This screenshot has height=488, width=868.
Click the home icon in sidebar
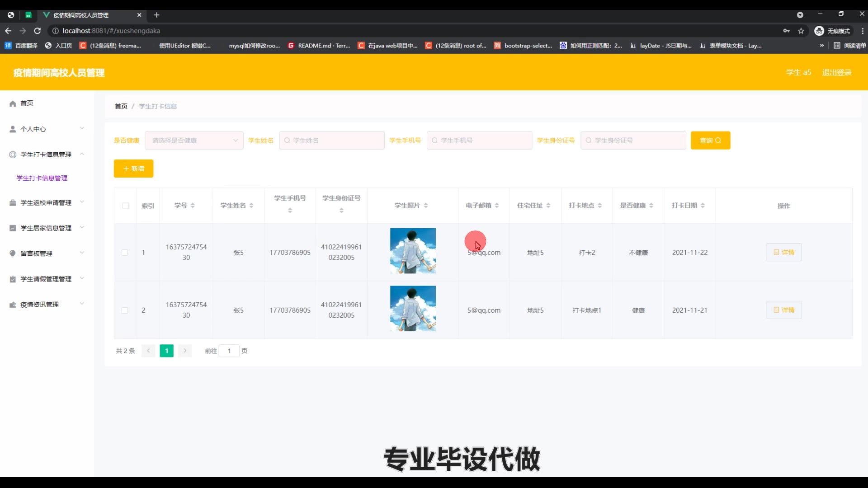tap(13, 103)
